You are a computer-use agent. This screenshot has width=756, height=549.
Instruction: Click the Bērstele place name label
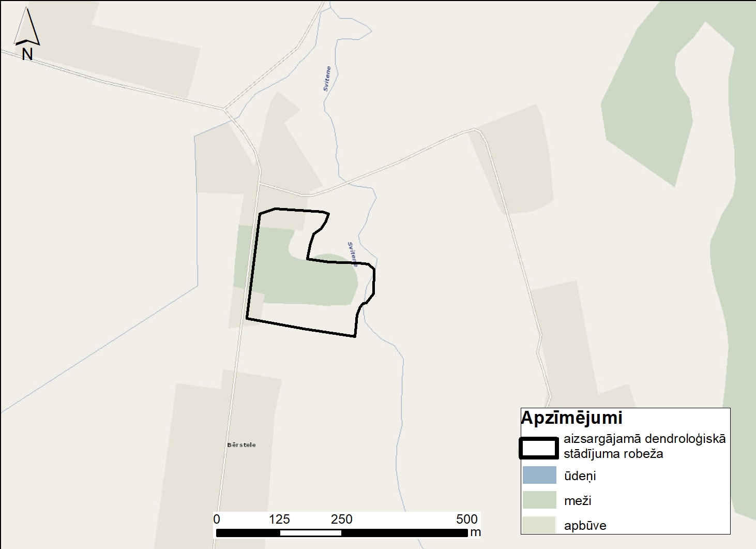click(x=241, y=445)
